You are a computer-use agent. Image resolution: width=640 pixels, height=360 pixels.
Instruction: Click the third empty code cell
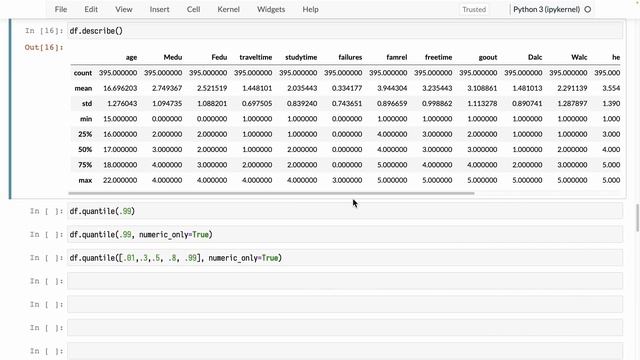[345, 328]
